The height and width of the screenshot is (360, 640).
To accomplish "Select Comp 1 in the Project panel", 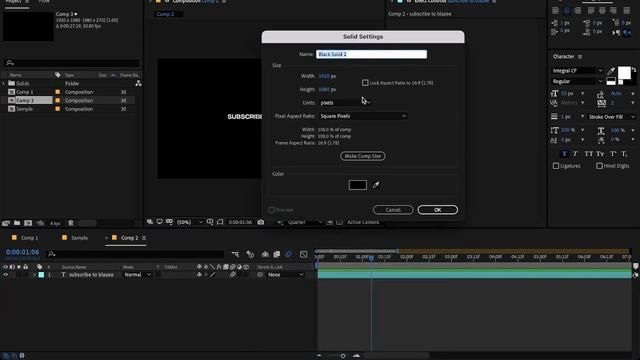I will coord(25,92).
